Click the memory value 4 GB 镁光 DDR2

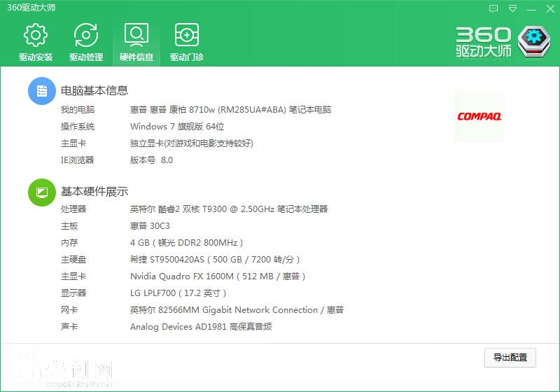coord(186,243)
